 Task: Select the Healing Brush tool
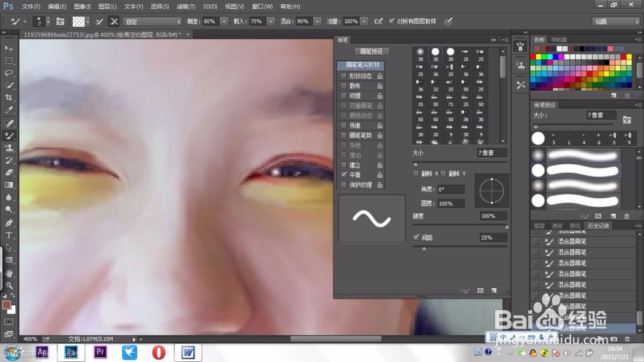pyautogui.click(x=8, y=123)
